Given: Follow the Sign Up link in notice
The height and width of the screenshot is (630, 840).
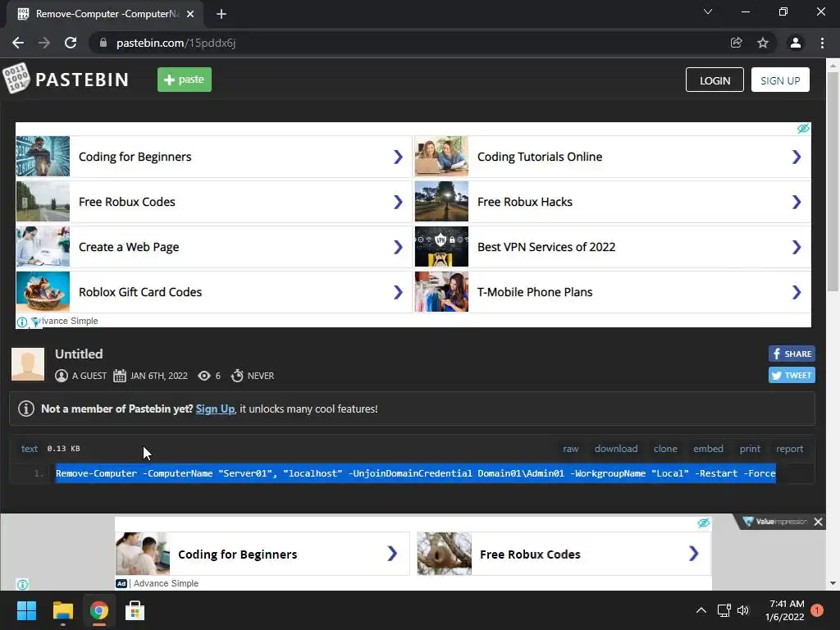Looking at the screenshot, I should [215, 409].
